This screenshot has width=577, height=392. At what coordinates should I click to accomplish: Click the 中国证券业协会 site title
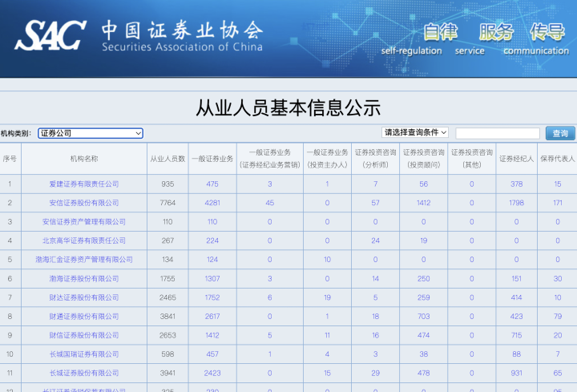tap(183, 30)
